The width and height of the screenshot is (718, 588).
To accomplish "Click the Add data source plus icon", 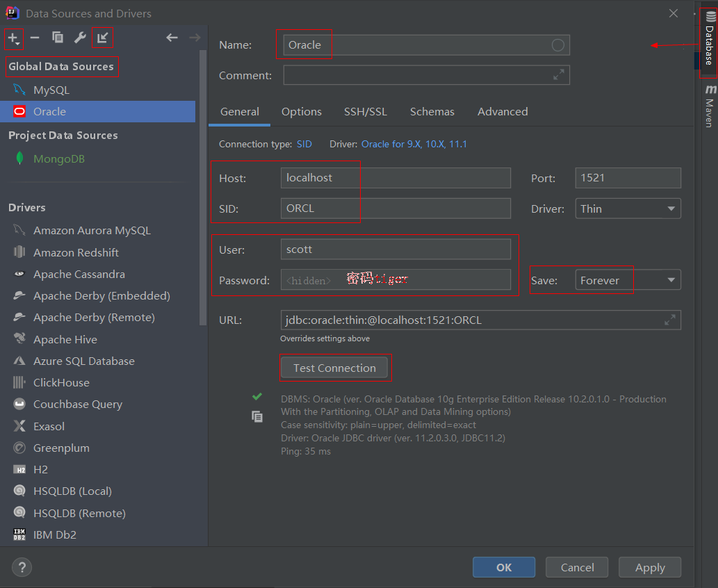I will coord(14,38).
